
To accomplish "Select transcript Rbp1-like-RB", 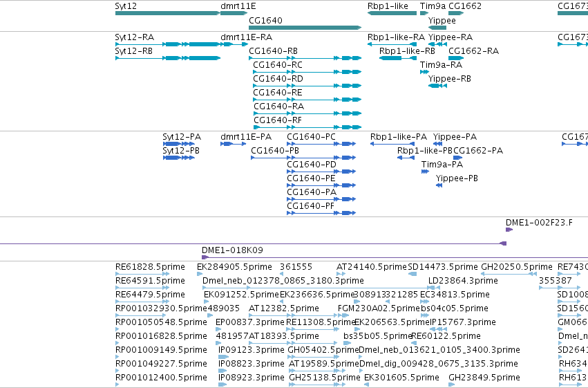I will point(398,58).
